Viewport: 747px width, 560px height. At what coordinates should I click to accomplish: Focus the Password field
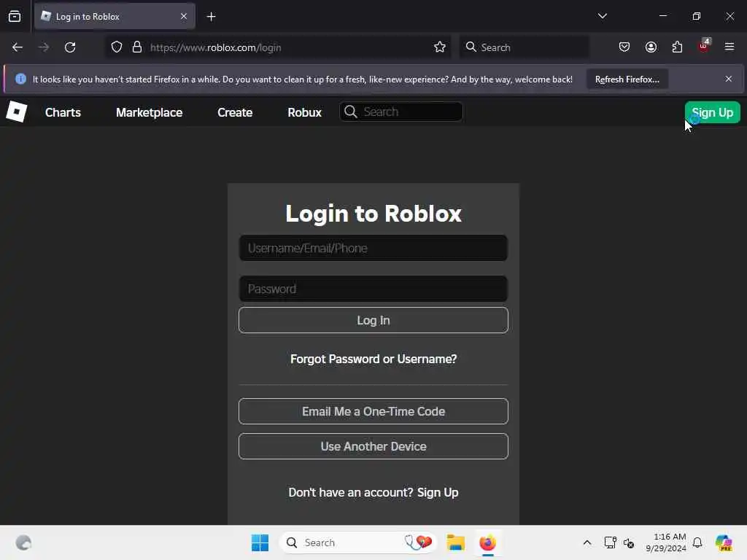point(373,289)
